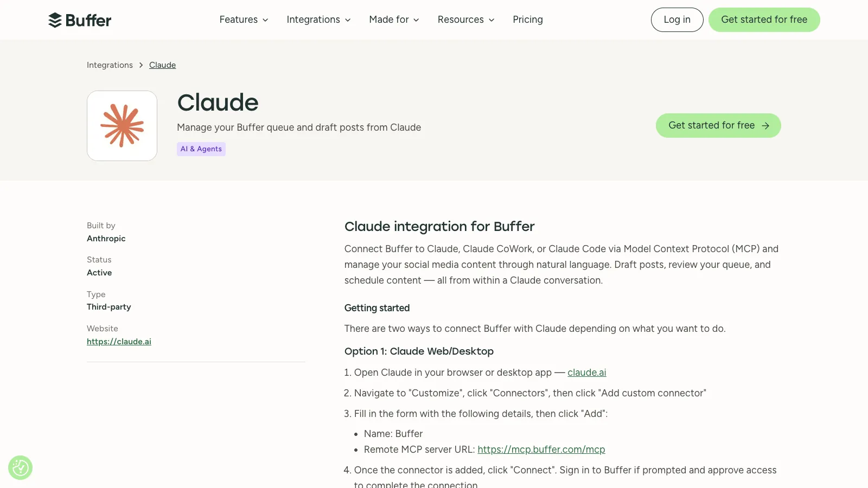Viewport: 868px width, 488px height.
Task: Click 'Claude integration for Buffer' heading
Action: point(439,227)
